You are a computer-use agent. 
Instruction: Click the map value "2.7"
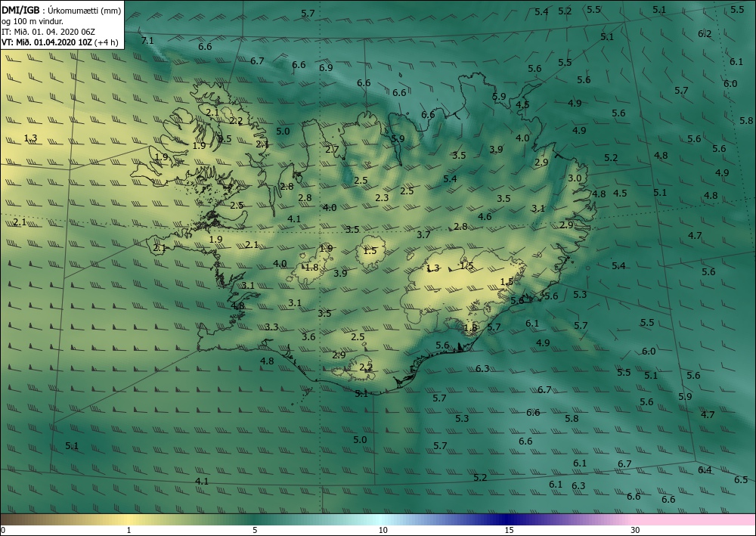coord(332,150)
